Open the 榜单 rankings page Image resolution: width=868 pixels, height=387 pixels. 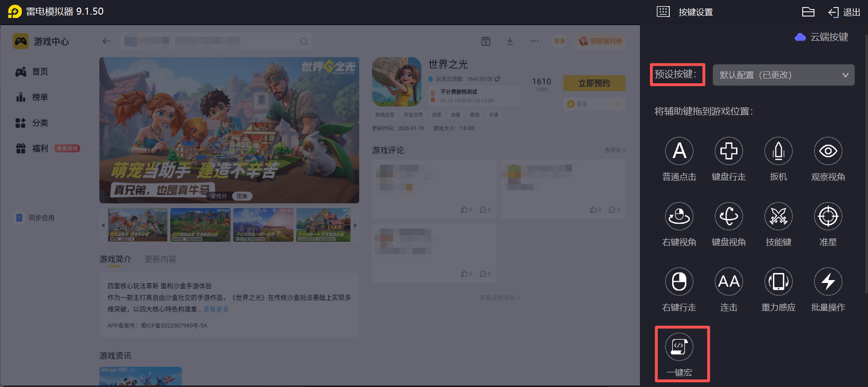[32, 97]
